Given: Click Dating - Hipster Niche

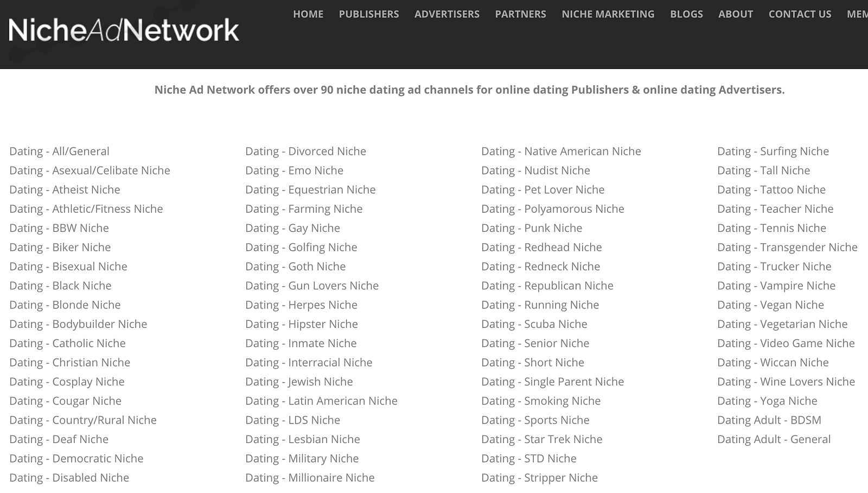Looking at the screenshot, I should [x=302, y=324].
